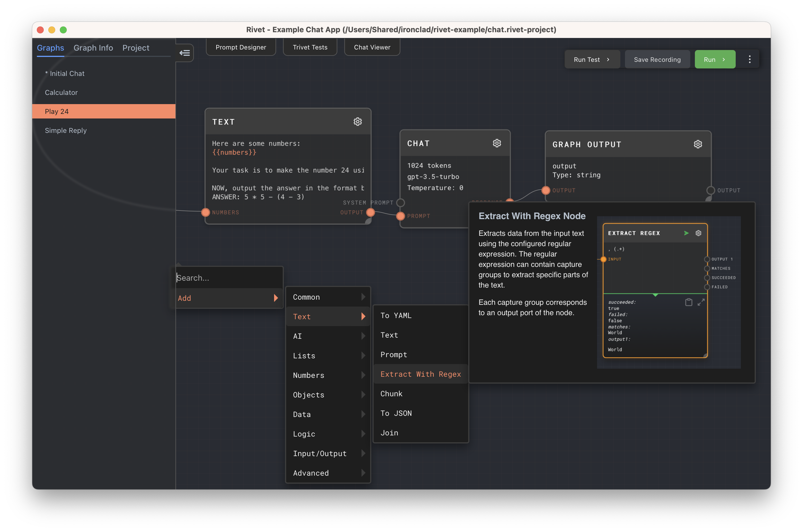Select the Chunk node option
Image resolution: width=803 pixels, height=532 pixels.
tap(421, 394)
